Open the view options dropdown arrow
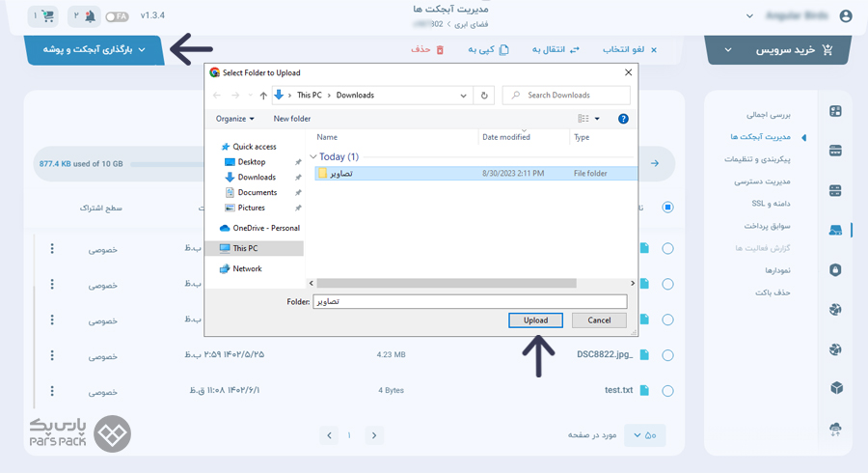The image size is (868, 473). pyautogui.click(x=597, y=119)
